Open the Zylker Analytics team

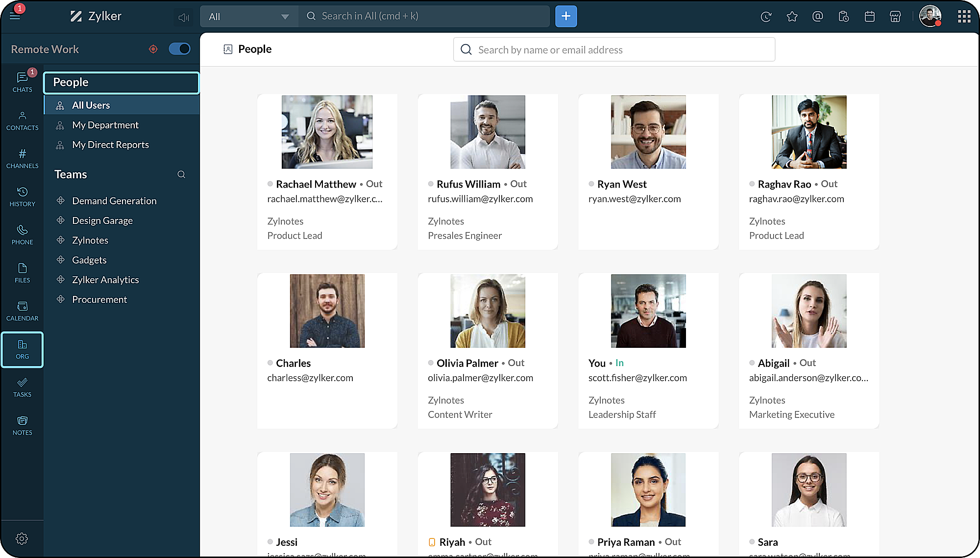pos(105,280)
